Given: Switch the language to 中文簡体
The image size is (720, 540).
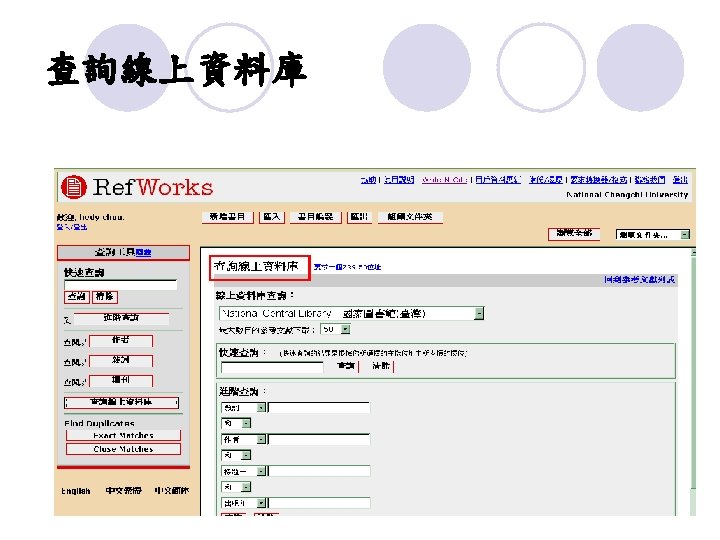Looking at the screenshot, I should coord(172,490).
